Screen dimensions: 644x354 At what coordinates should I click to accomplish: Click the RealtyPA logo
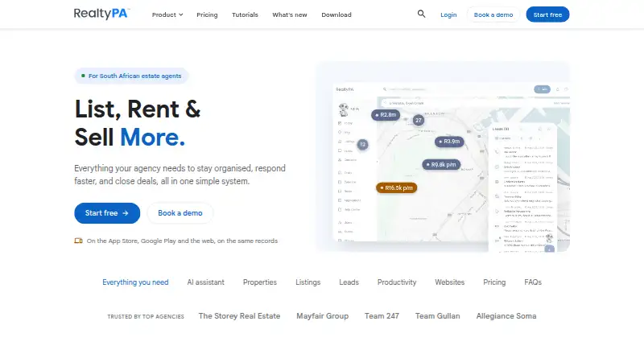point(101,14)
